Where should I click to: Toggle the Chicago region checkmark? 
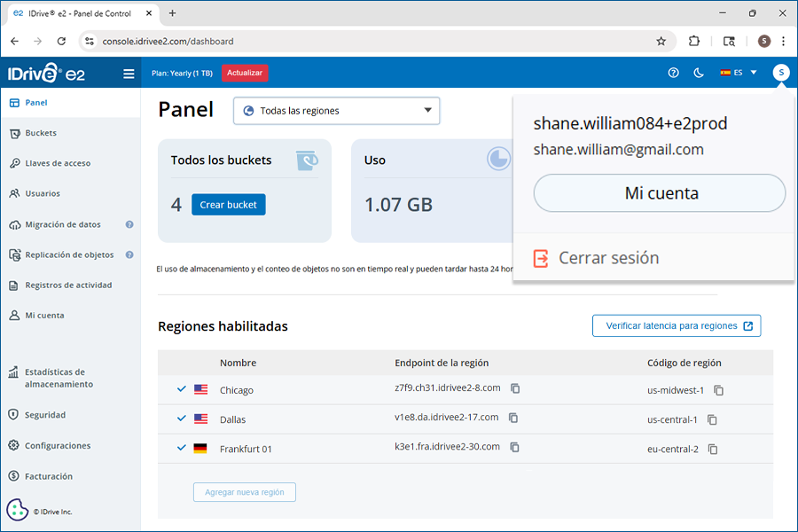click(182, 389)
